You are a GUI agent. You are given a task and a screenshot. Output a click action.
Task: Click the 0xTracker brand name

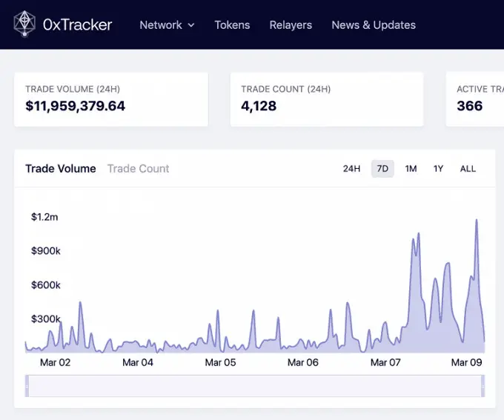(78, 24)
